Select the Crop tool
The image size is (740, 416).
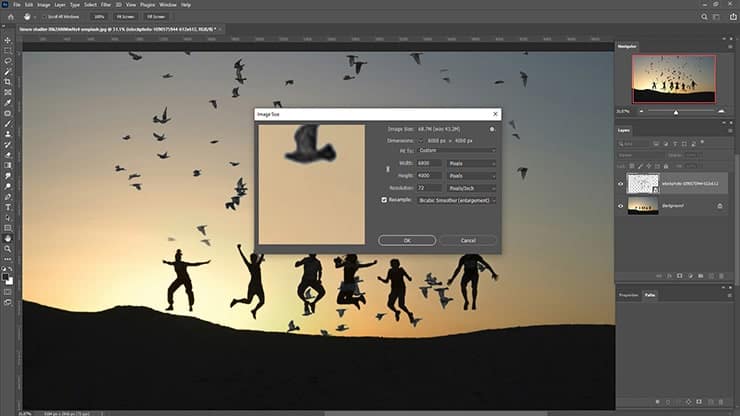tap(8, 82)
